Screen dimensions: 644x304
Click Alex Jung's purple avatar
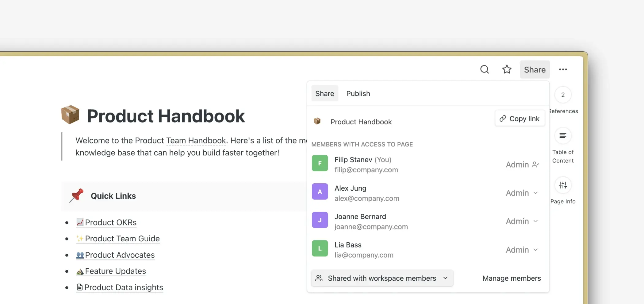[320, 191]
